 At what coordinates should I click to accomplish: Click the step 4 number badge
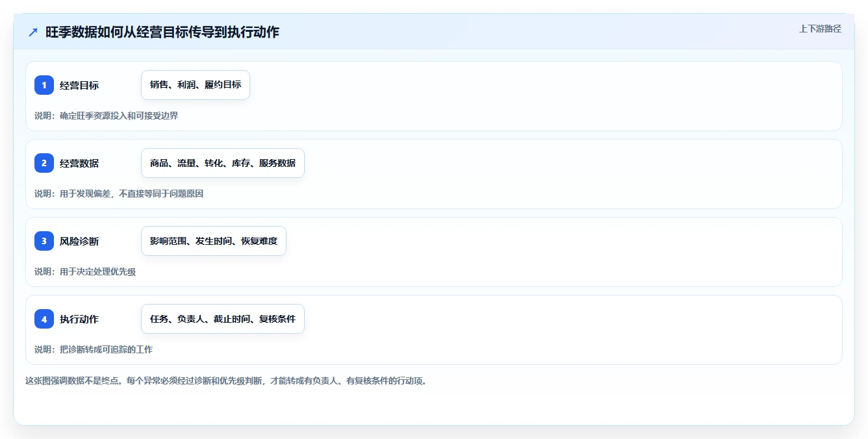(44, 319)
